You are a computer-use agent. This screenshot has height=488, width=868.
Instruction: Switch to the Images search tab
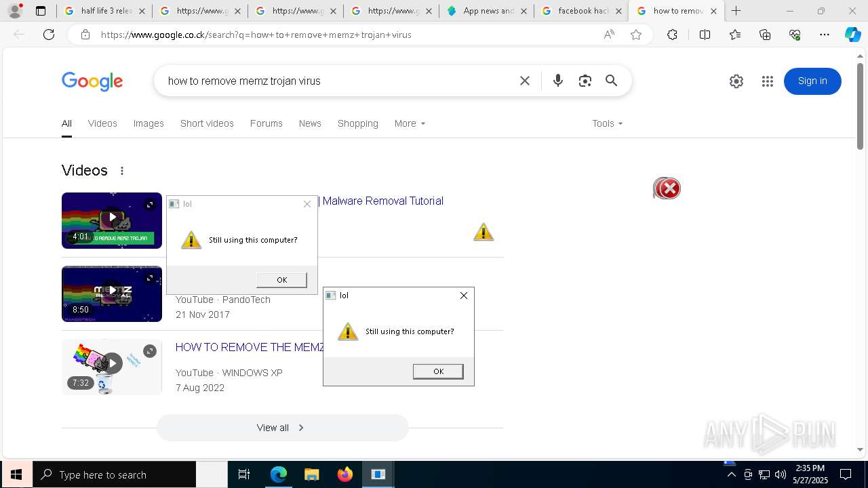coord(149,123)
